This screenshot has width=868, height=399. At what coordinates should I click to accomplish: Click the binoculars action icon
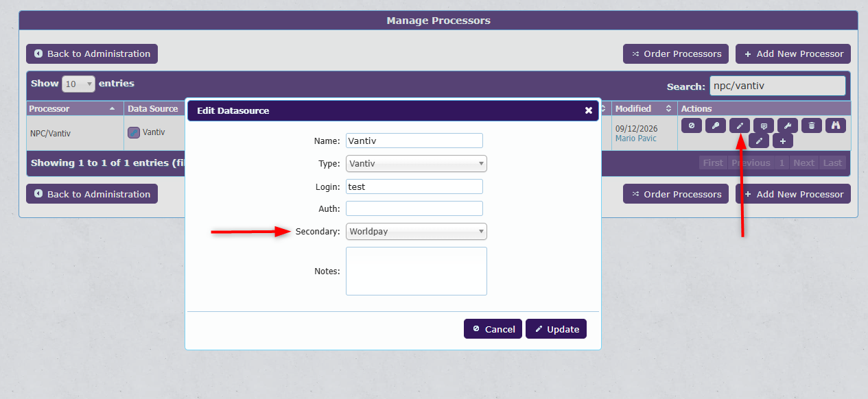tap(836, 125)
